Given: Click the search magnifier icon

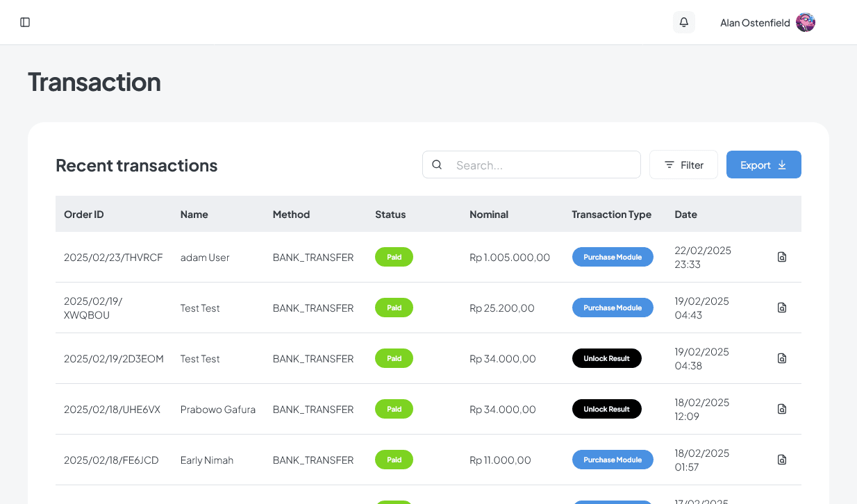Looking at the screenshot, I should (x=437, y=165).
